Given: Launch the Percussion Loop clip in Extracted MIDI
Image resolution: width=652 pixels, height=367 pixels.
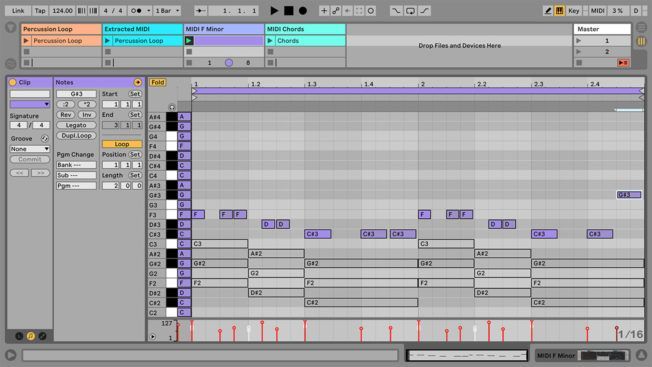Looking at the screenshot, I should tap(108, 41).
